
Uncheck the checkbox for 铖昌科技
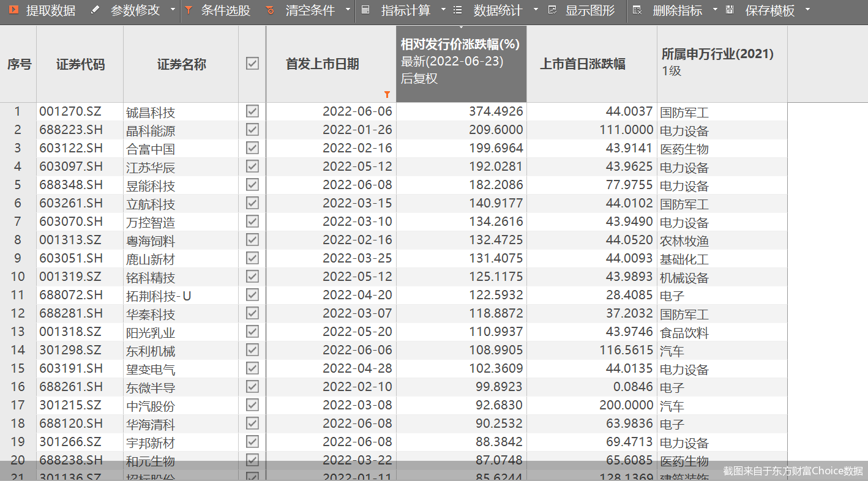coord(252,111)
